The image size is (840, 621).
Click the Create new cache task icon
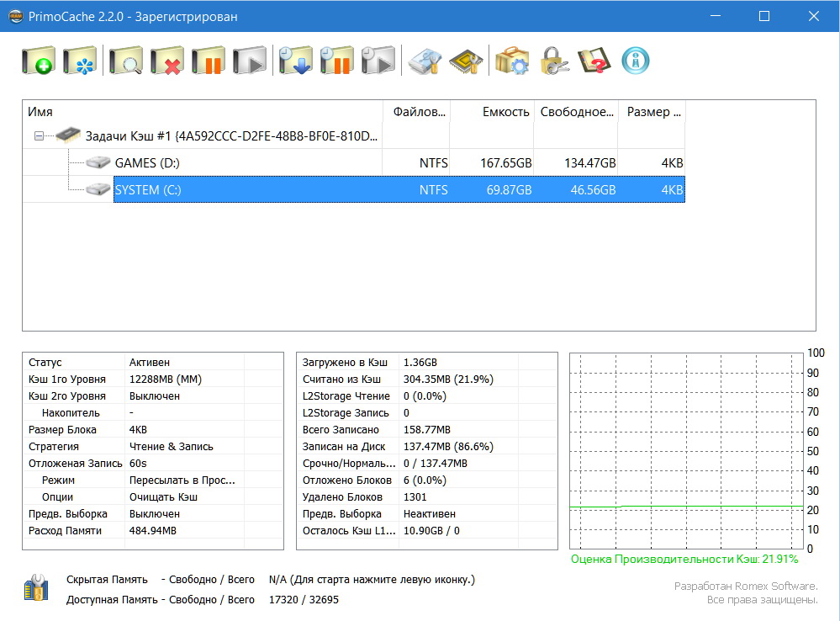(x=38, y=60)
